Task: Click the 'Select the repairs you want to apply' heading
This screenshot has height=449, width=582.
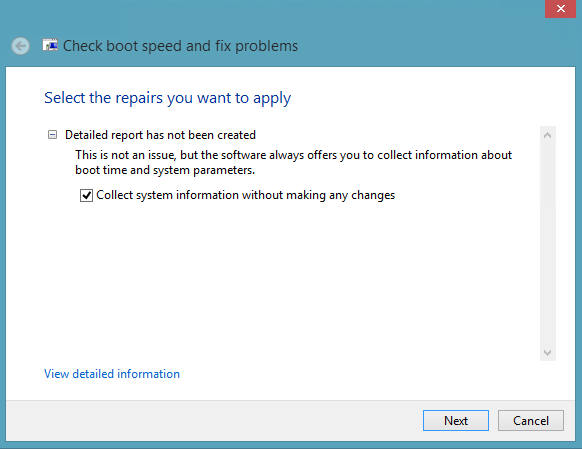Action: point(167,98)
